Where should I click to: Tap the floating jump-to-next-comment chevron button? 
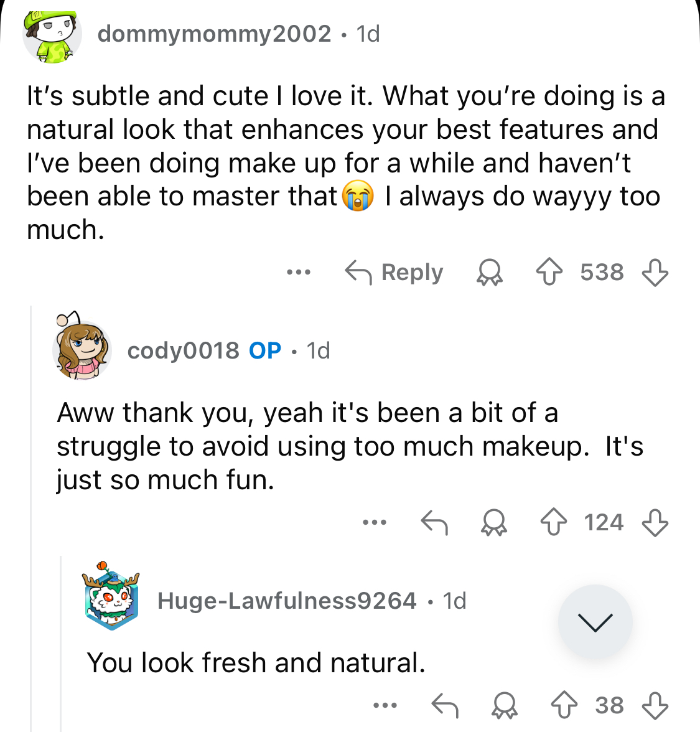pos(595,622)
